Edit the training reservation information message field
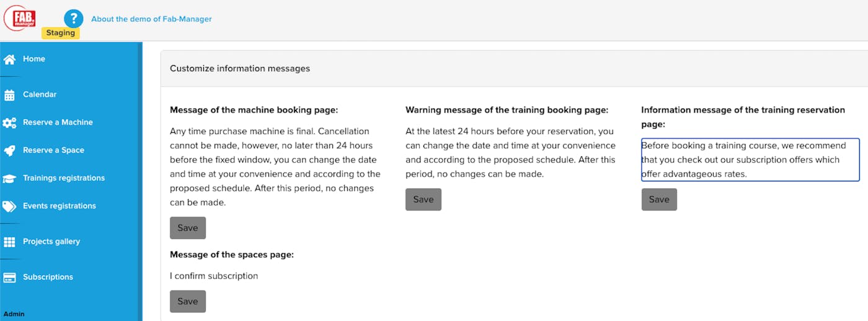Screen dimensions: 868x321 pyautogui.click(x=750, y=160)
